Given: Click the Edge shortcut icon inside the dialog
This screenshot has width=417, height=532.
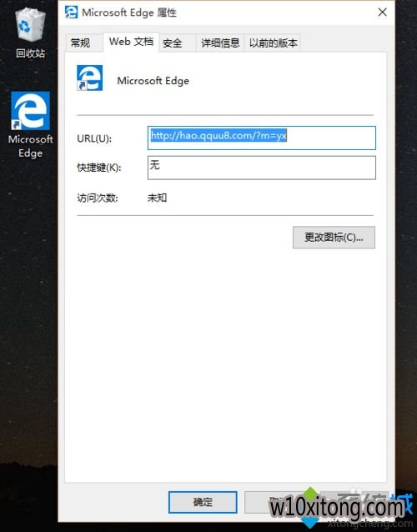Looking at the screenshot, I should pos(89,78).
